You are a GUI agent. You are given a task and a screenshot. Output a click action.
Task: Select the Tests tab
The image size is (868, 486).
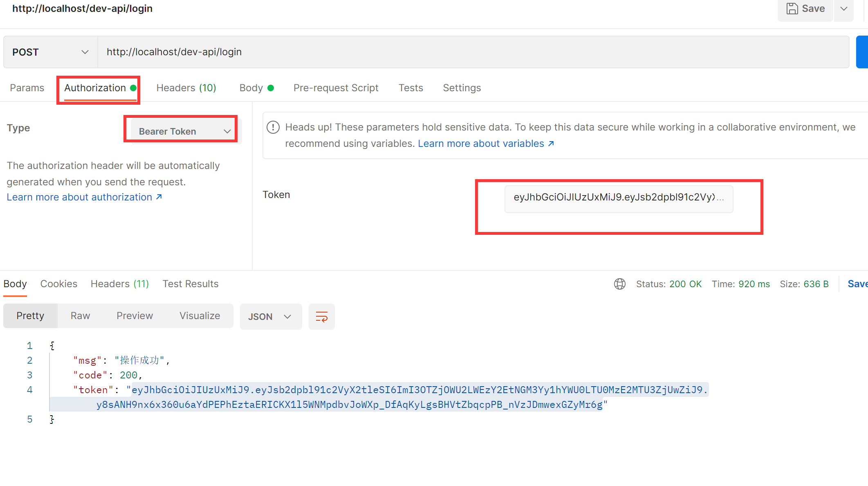coord(410,88)
